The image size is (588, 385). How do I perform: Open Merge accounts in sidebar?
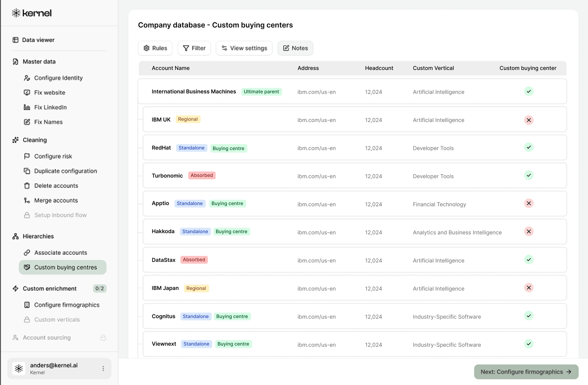[x=56, y=201]
